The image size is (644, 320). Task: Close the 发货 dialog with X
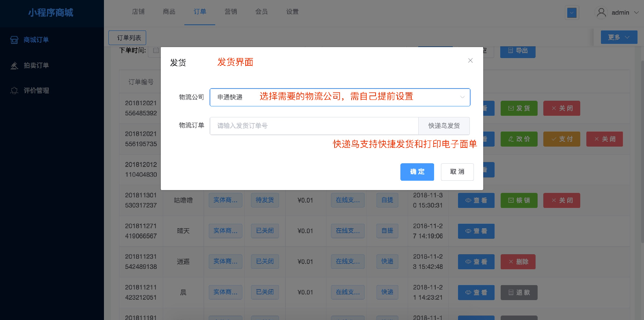470,61
